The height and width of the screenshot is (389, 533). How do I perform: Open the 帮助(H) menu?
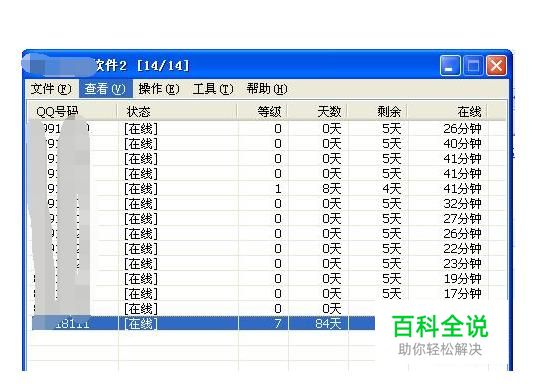pos(267,89)
